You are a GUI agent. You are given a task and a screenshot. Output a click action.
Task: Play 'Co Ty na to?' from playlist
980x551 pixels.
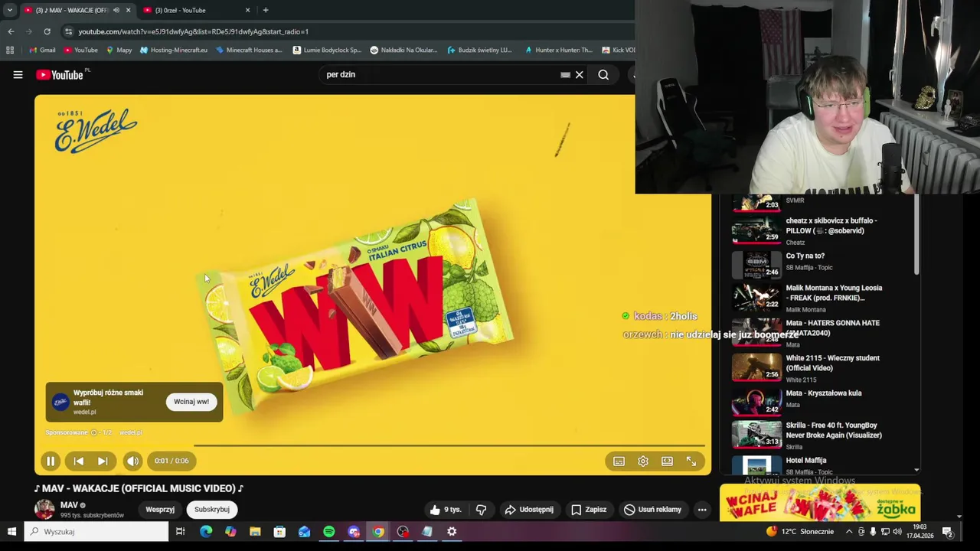click(x=805, y=256)
